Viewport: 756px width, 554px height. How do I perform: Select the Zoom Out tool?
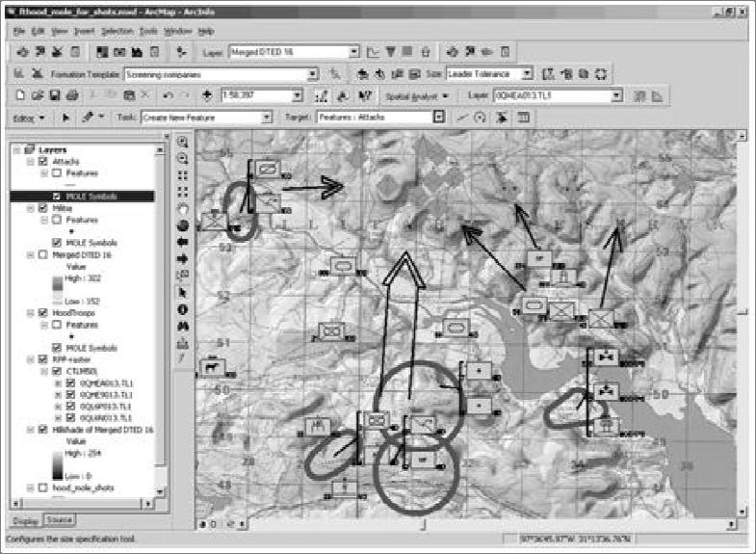[182, 158]
